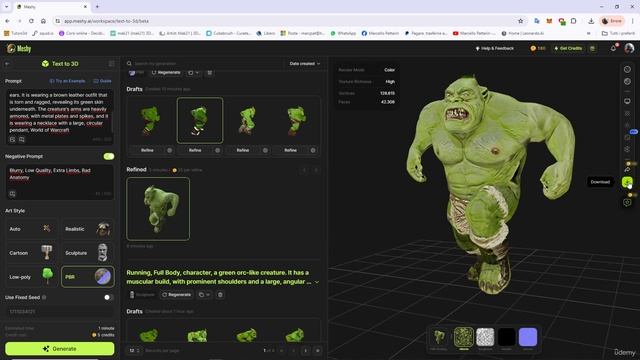This screenshot has width=640, height=360.
Task: Go back using the Text to 3D back arrow
Action: [7, 64]
